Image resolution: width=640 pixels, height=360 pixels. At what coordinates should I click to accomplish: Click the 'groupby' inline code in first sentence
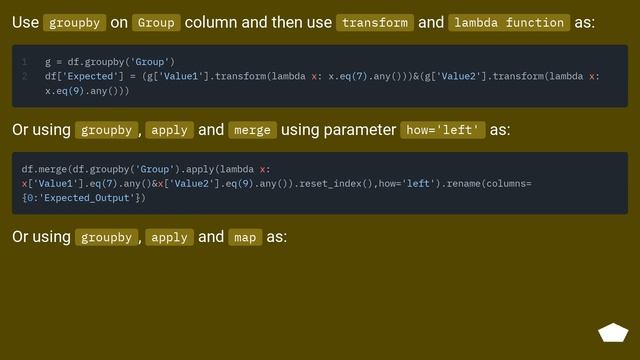click(74, 23)
